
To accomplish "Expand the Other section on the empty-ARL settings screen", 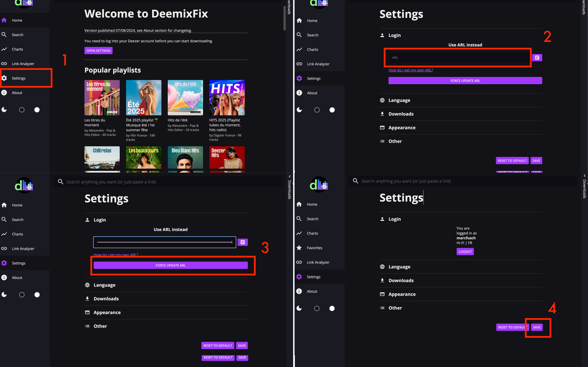I will pos(461,141).
